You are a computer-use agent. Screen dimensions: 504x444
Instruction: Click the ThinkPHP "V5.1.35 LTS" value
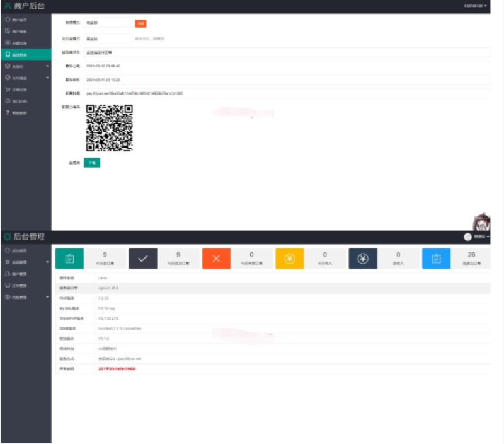coord(108,318)
